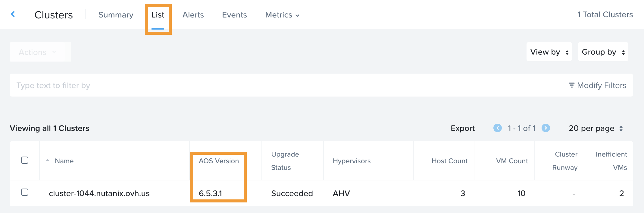Screen dimensions: 644x213
Task: Click the next page arrow
Action: pyautogui.click(x=546, y=128)
